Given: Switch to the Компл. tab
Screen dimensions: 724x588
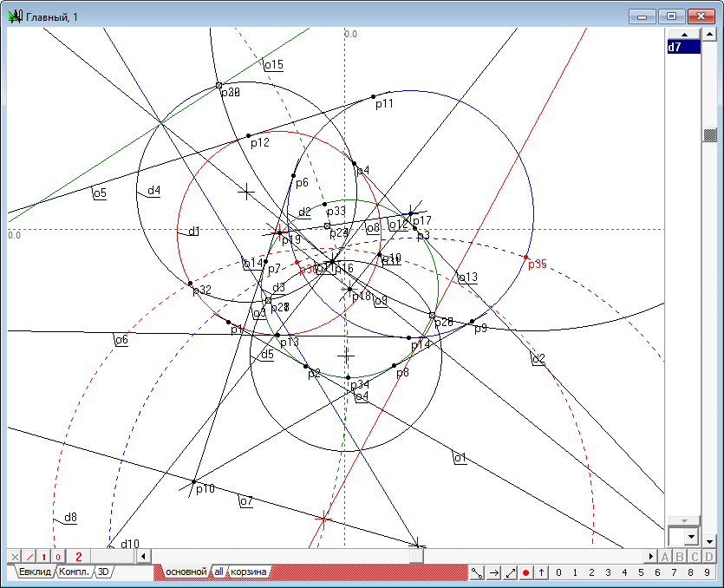Looking at the screenshot, I should tap(74, 572).
